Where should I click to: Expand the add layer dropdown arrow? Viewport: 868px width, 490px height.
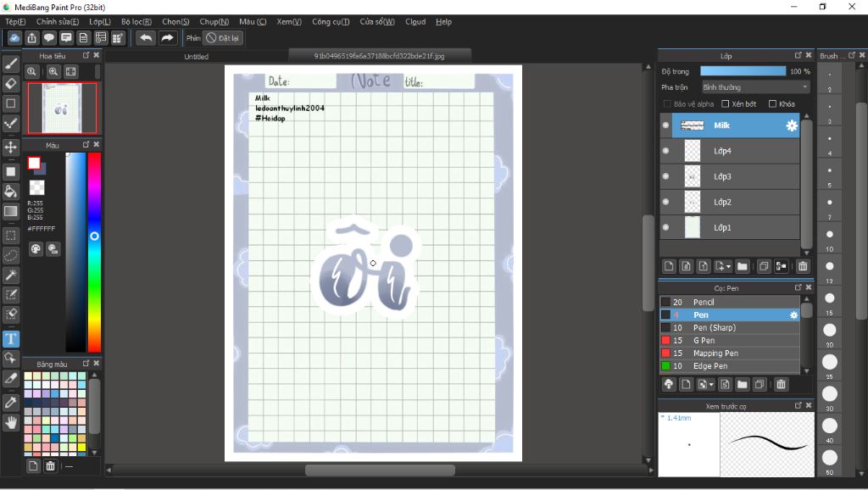click(x=728, y=267)
